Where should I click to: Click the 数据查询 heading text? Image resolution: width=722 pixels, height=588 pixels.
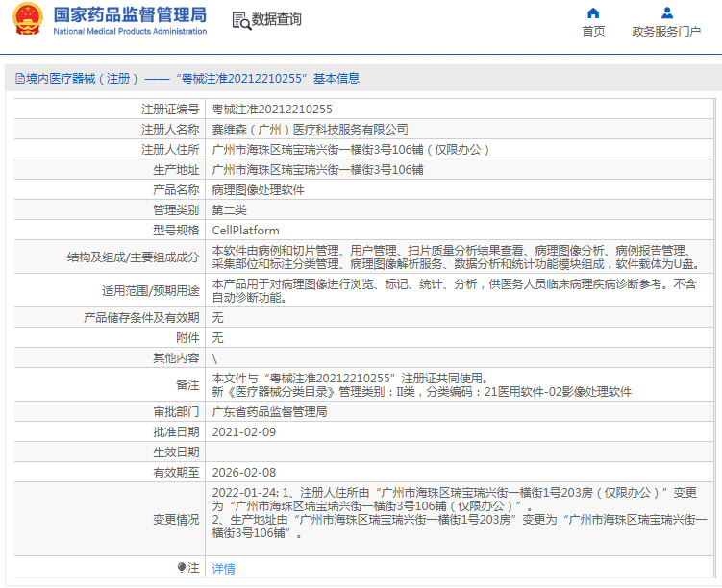click(x=276, y=19)
